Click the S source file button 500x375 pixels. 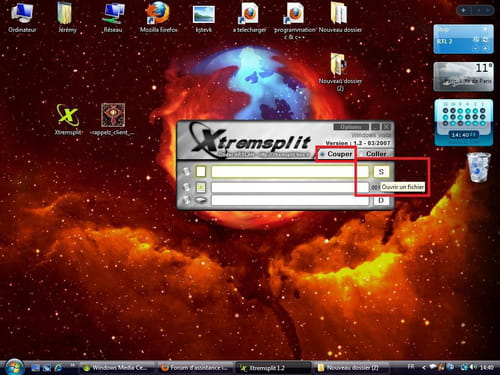(x=381, y=172)
